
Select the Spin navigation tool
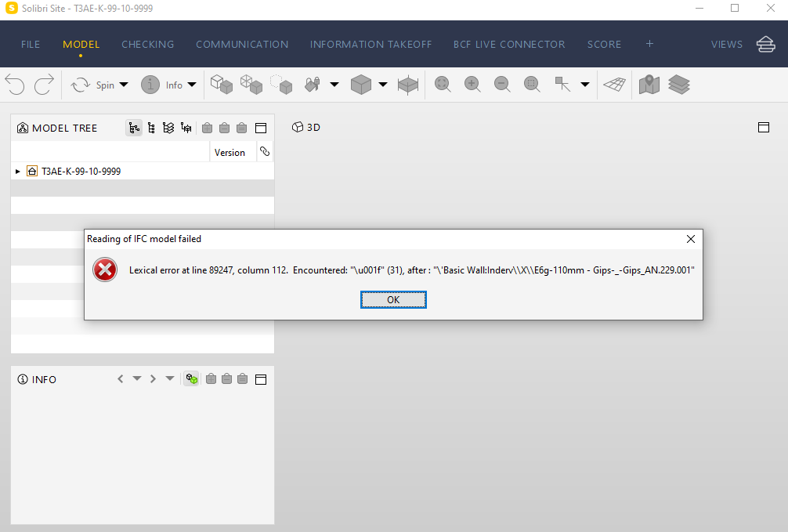point(92,85)
